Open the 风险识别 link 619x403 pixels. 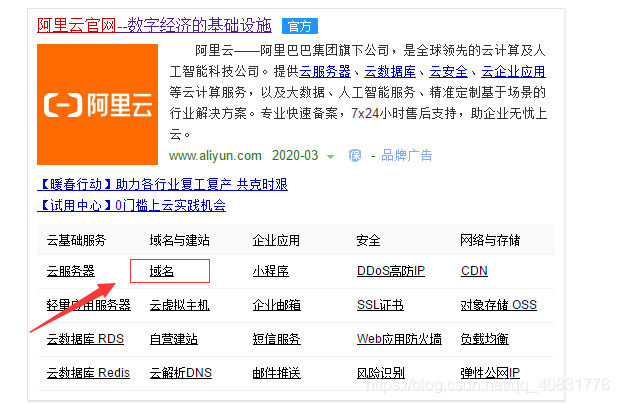(381, 373)
